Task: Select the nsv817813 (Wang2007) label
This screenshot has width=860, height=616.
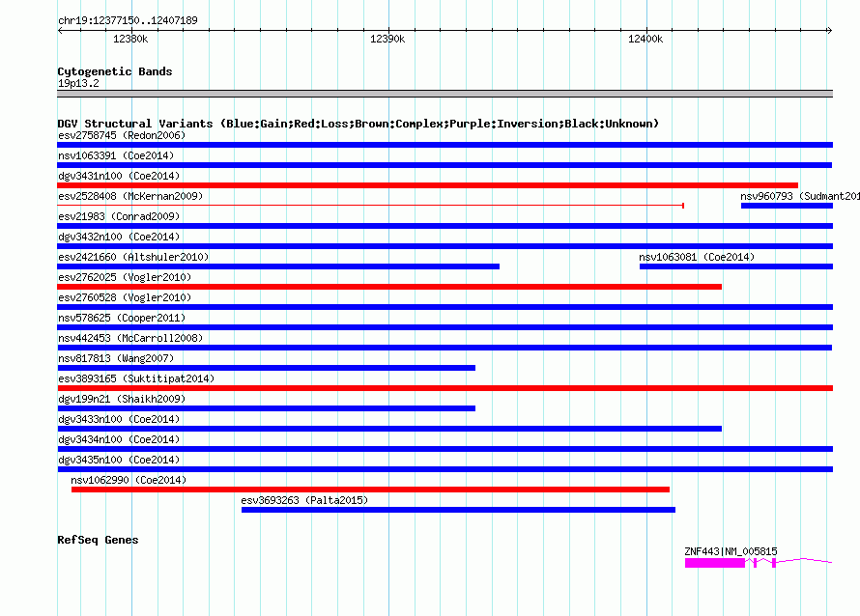Action: 116,358
